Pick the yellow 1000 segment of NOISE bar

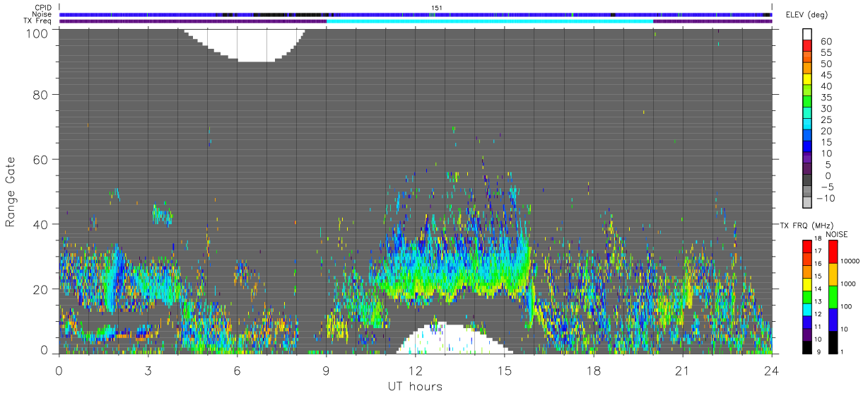(x=833, y=274)
